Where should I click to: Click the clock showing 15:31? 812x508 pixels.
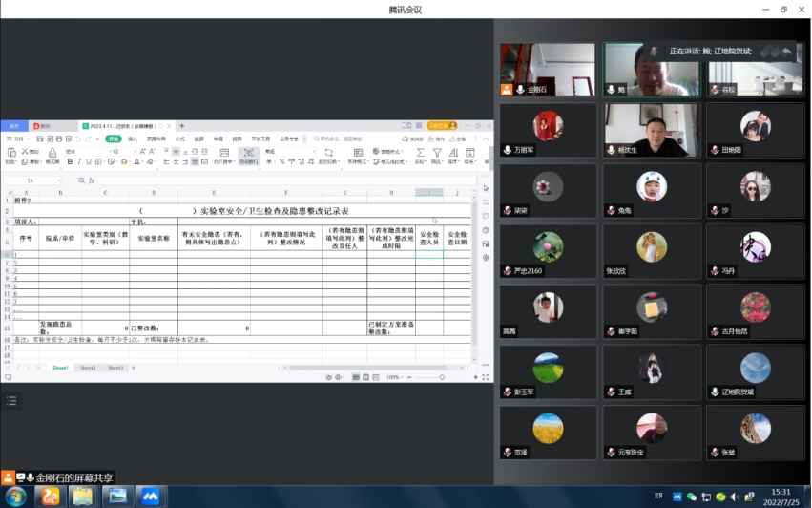click(x=781, y=492)
